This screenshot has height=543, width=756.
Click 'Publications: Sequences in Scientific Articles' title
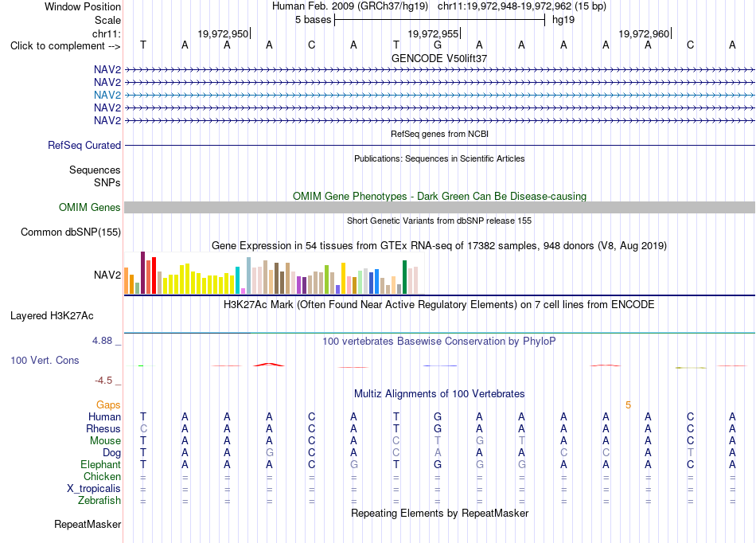point(439,158)
